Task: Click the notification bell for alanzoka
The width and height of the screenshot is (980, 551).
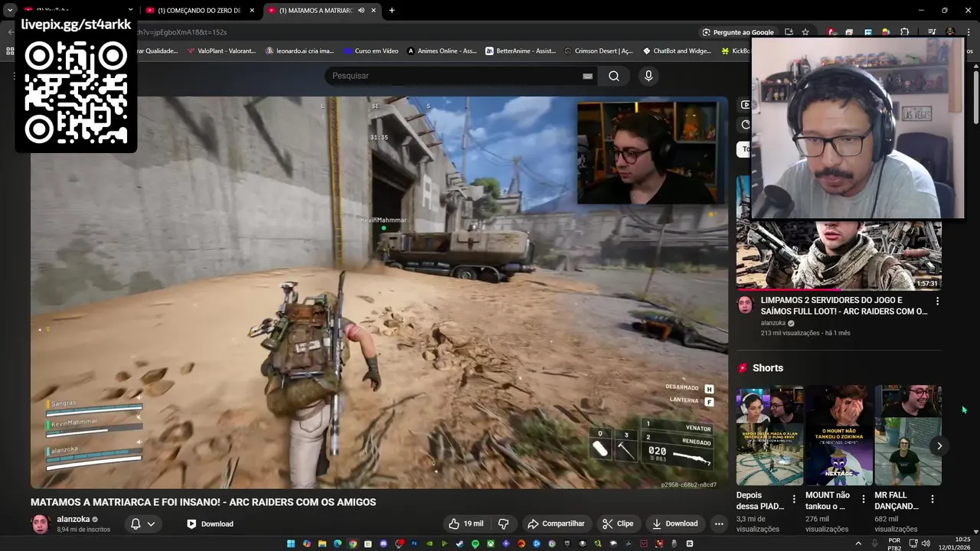Action: click(136, 523)
